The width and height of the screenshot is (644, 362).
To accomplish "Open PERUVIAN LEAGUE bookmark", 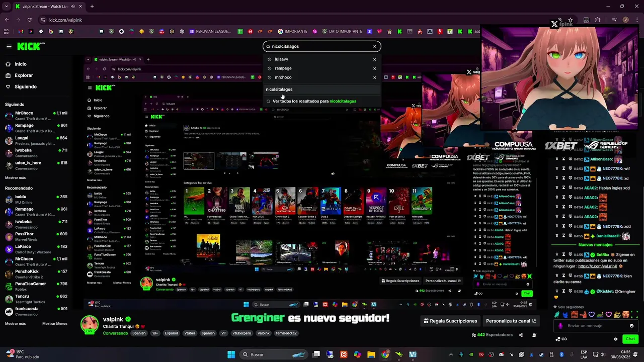I will click(210, 31).
